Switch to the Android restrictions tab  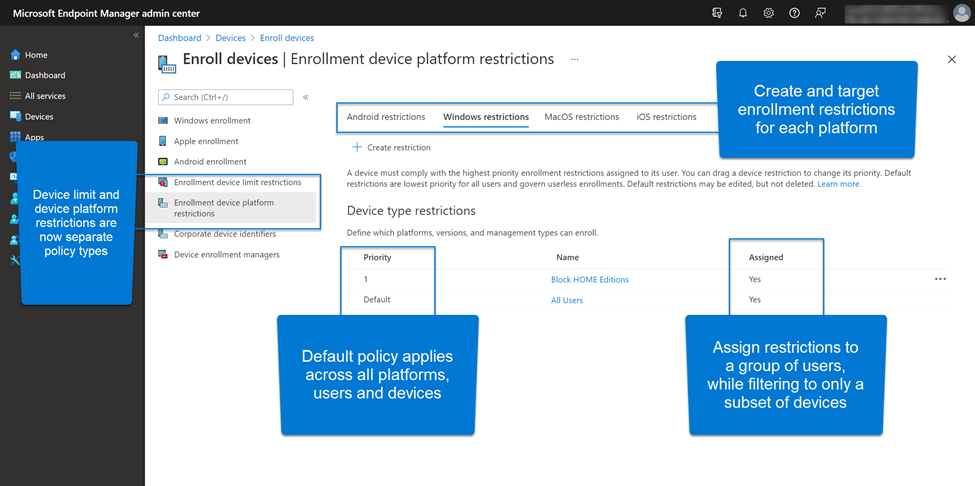tap(386, 117)
